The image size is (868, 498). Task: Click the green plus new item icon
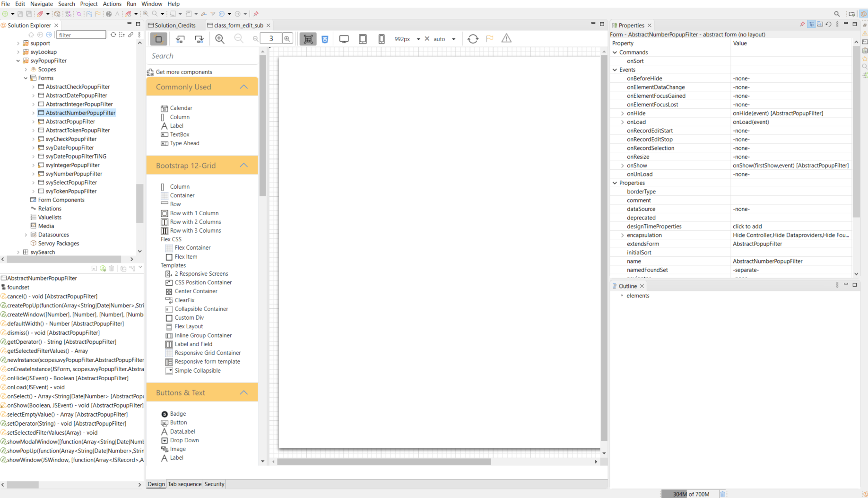tap(5, 14)
